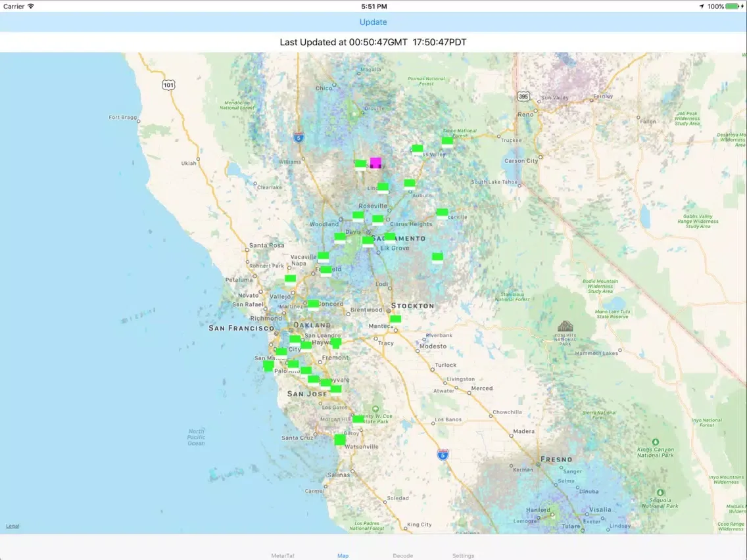Tap the Merced city label

coord(482,388)
